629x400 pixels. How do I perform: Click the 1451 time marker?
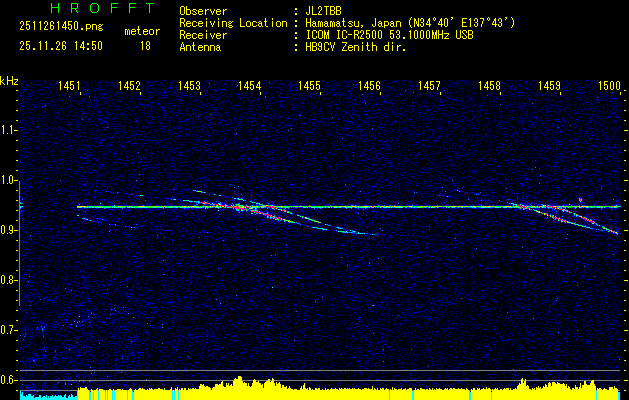point(70,87)
